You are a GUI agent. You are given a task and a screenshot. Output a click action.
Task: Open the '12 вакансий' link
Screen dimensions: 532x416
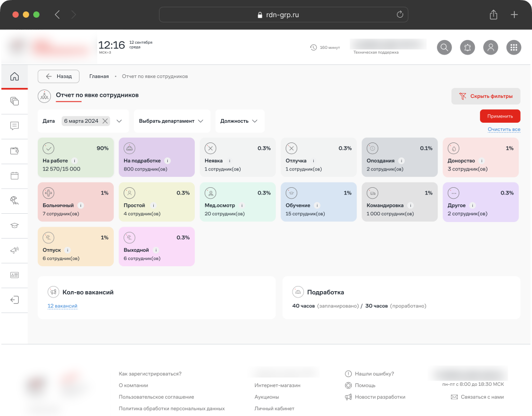click(62, 306)
